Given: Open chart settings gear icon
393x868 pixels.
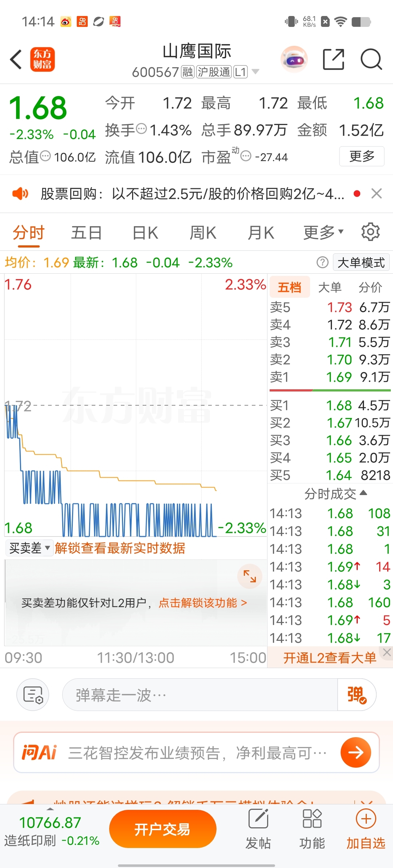Looking at the screenshot, I should tap(370, 232).
